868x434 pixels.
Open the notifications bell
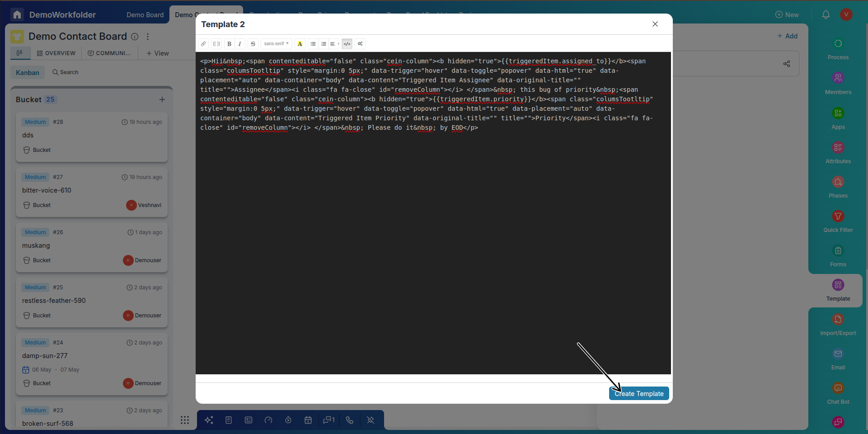pyautogui.click(x=826, y=14)
